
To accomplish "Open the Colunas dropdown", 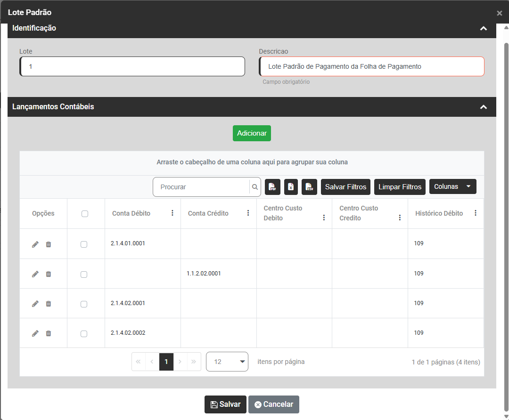I will click(x=452, y=186).
